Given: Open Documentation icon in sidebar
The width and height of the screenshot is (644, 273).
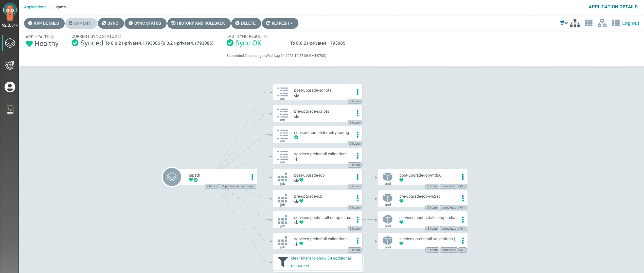Looking at the screenshot, I should tap(10, 110).
